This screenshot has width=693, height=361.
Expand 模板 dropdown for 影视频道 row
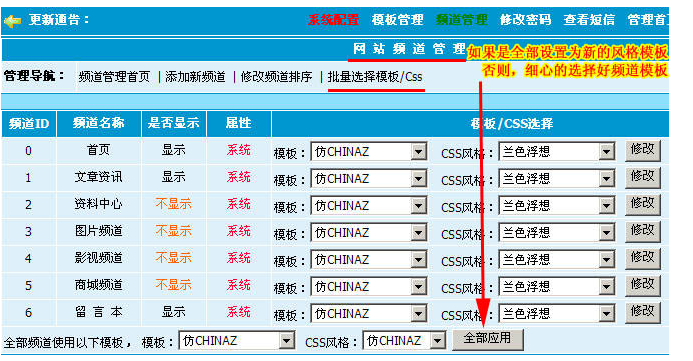(369, 259)
